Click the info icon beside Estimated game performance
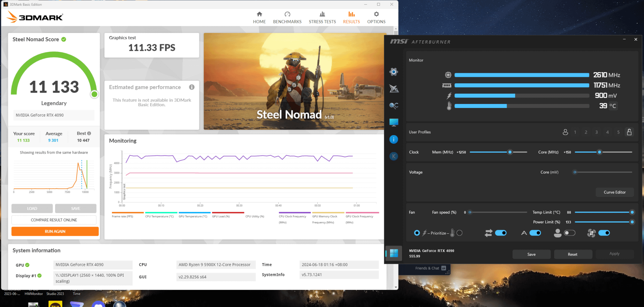 [x=192, y=87]
